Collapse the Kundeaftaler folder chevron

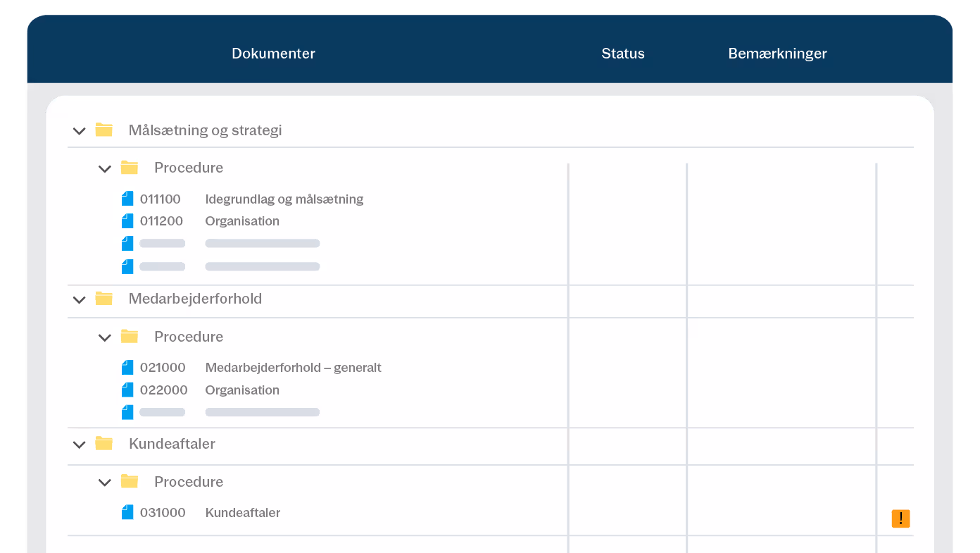80,445
